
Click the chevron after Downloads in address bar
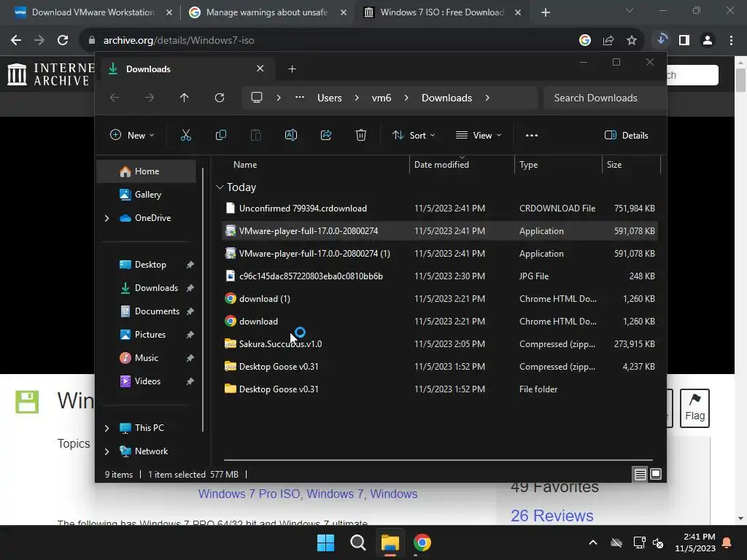[x=487, y=98]
